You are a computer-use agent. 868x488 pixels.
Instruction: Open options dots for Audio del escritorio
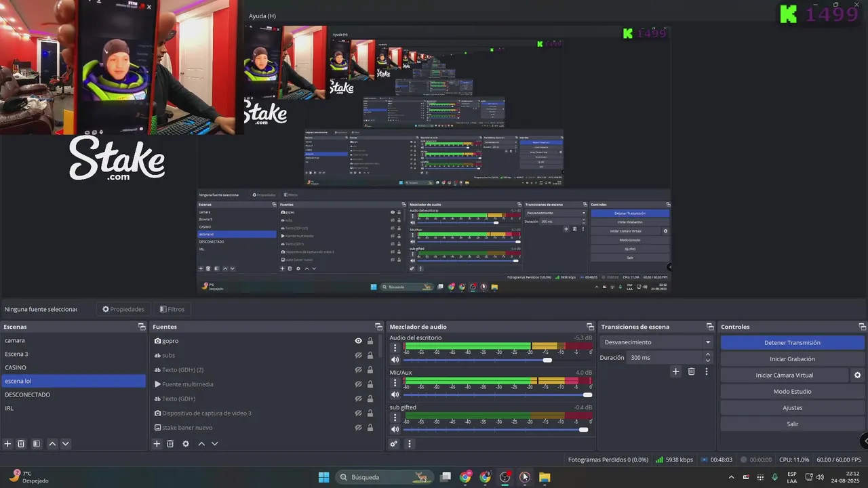pyautogui.click(x=395, y=348)
